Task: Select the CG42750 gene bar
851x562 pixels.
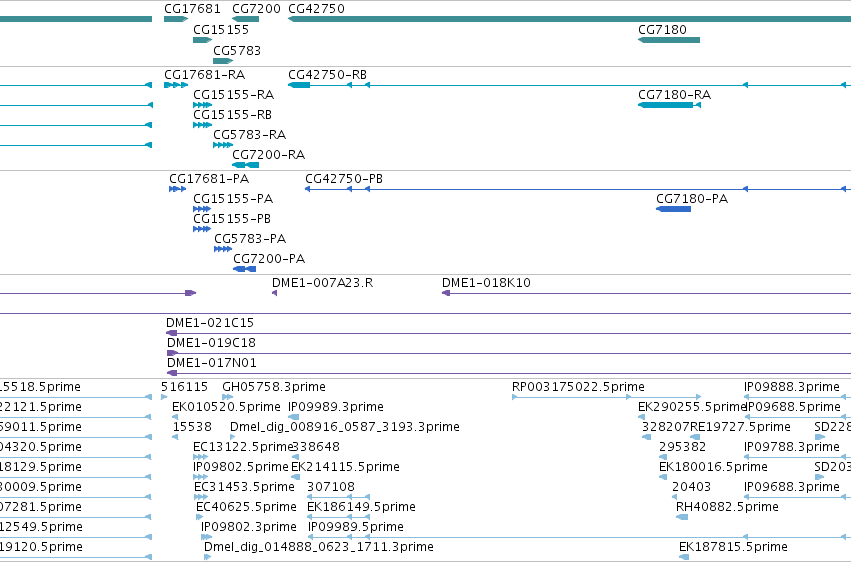Action: pos(569,19)
